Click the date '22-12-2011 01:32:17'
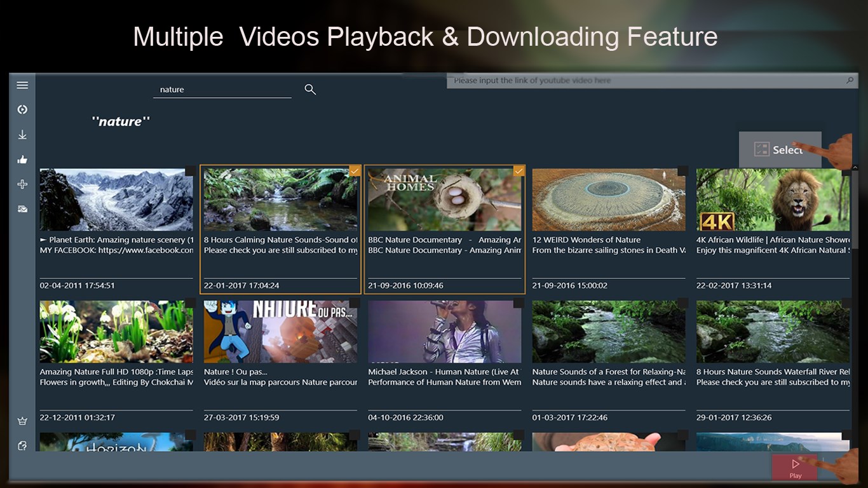Viewport: 868px width, 488px height. click(78, 418)
